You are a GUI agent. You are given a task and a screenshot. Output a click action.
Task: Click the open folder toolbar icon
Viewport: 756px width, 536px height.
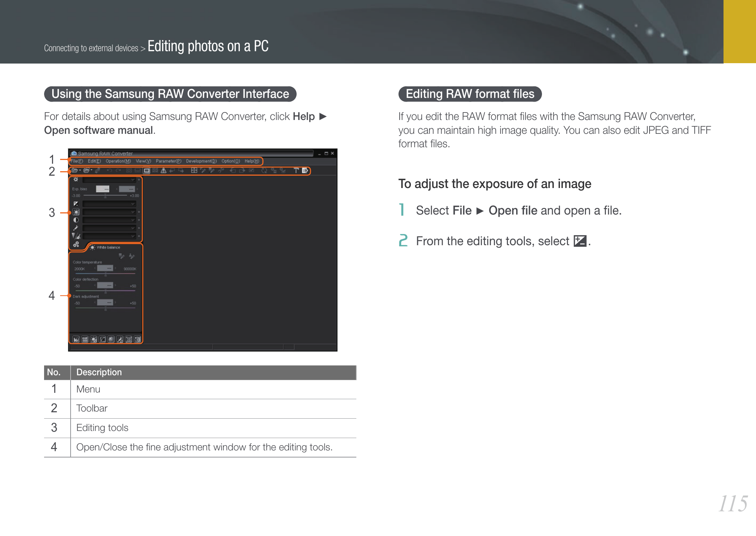(x=86, y=170)
